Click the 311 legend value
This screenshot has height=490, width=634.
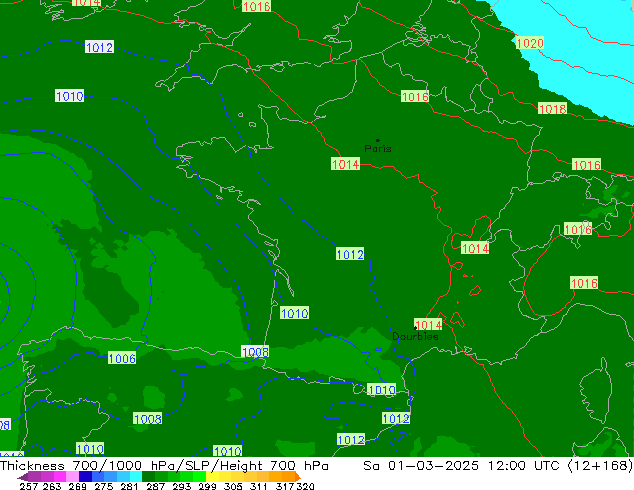[258, 486]
